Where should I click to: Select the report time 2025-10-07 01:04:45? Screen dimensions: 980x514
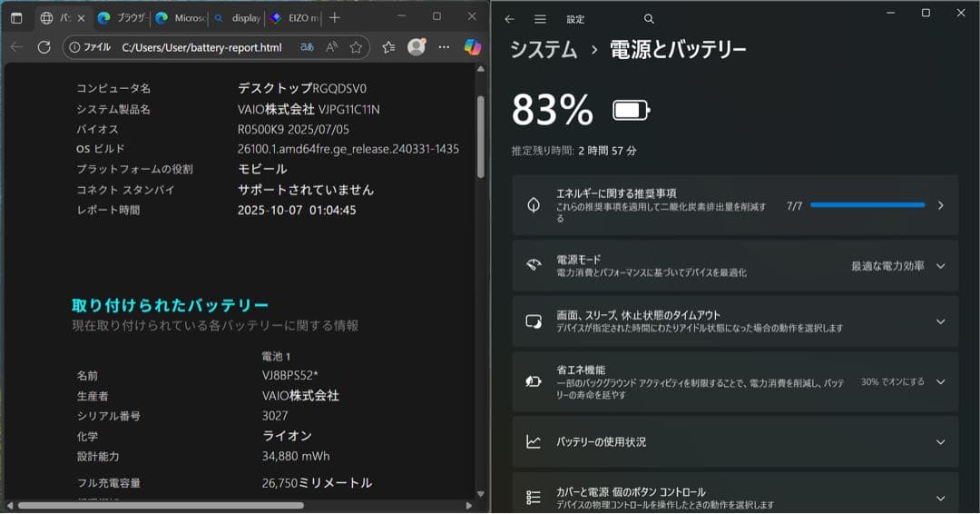pyautogui.click(x=297, y=210)
